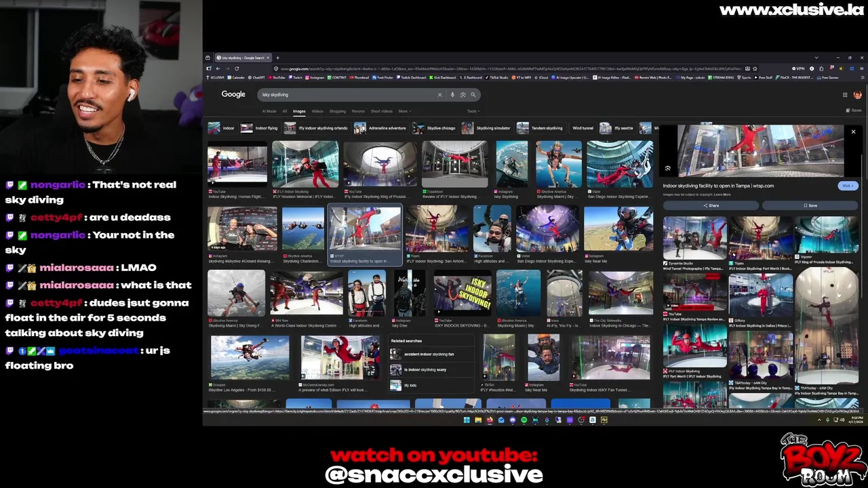Click the taskbar clock and date

coord(855,420)
